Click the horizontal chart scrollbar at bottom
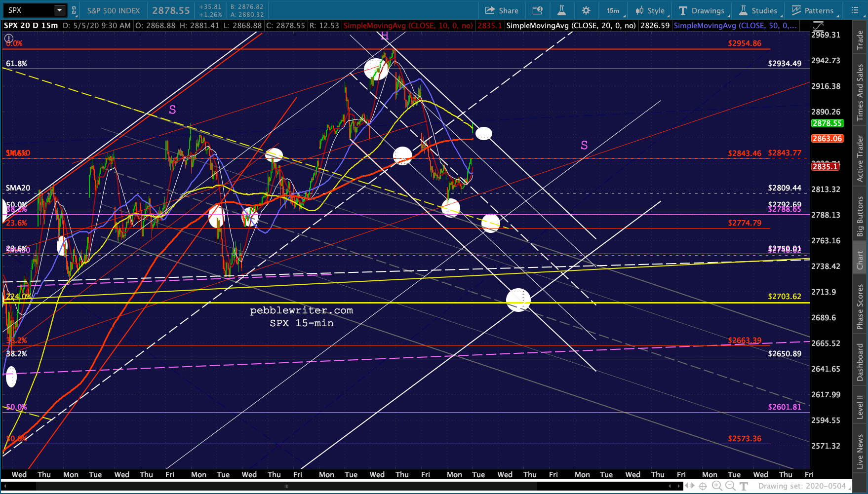 (x=286, y=486)
